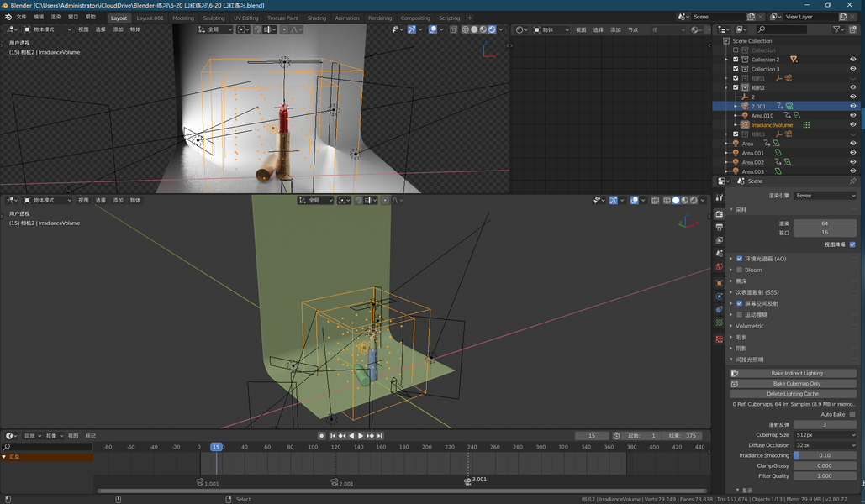Open the Render properties tab icon
Viewport: 865px width, 504px height.
pyautogui.click(x=720, y=213)
